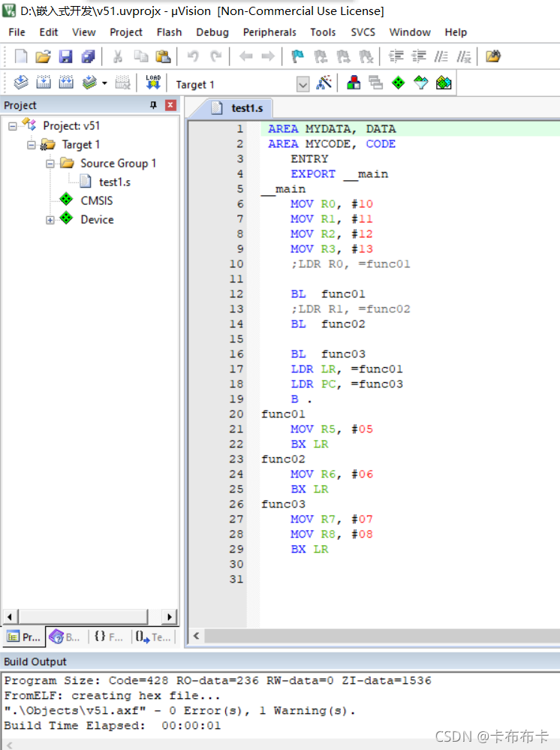Save the current file

point(65,56)
